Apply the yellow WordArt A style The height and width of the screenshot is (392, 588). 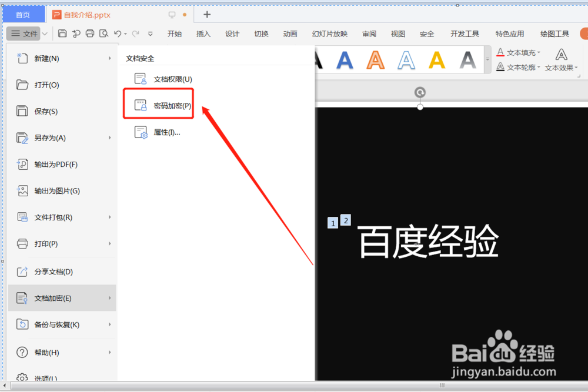click(437, 60)
